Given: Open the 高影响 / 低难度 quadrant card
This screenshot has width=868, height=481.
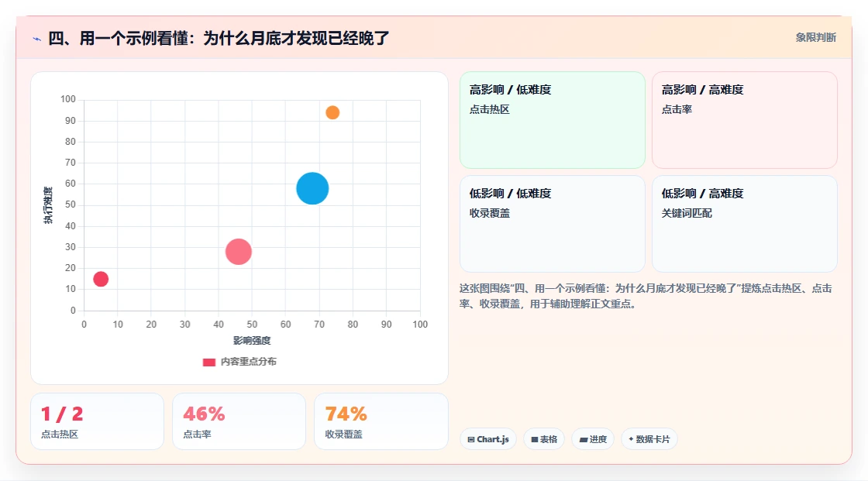Looking at the screenshot, I should tap(553, 120).
